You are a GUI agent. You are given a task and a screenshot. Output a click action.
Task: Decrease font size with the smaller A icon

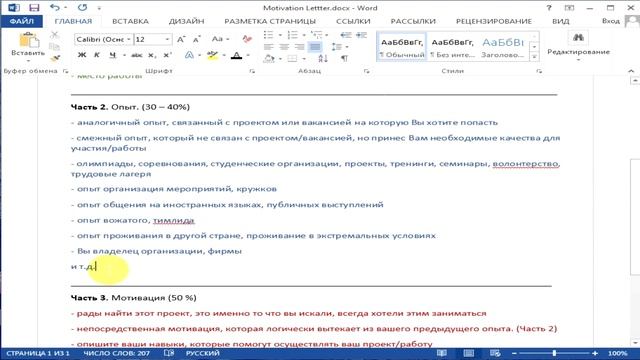coord(196,39)
